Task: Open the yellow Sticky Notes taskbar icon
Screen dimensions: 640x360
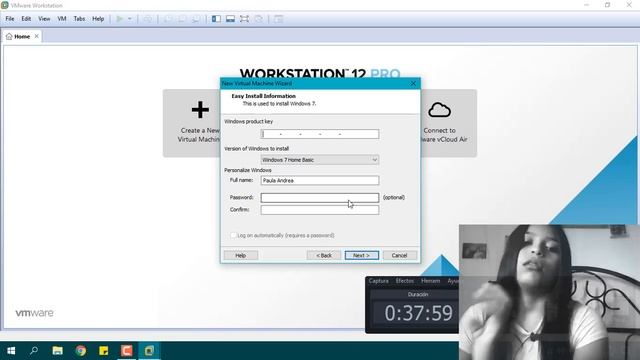Action: click(104, 351)
